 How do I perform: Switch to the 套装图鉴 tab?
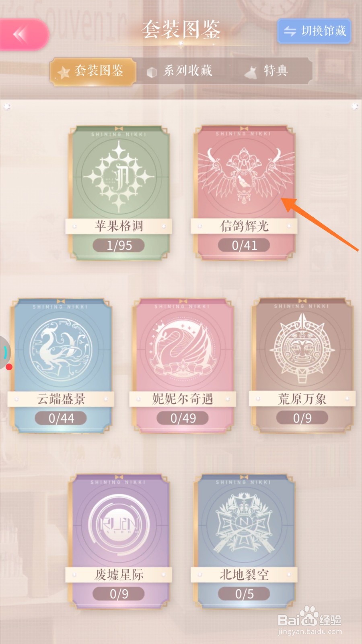tap(93, 71)
